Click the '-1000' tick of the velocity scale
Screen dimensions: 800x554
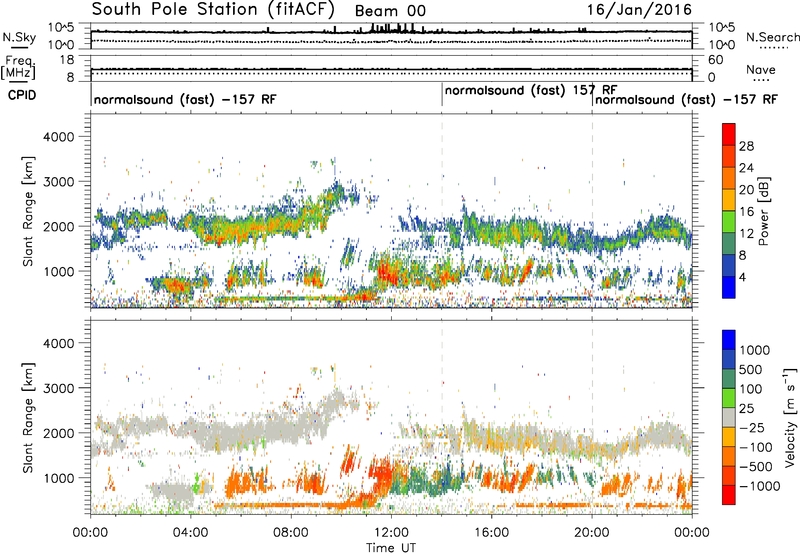[759, 486]
